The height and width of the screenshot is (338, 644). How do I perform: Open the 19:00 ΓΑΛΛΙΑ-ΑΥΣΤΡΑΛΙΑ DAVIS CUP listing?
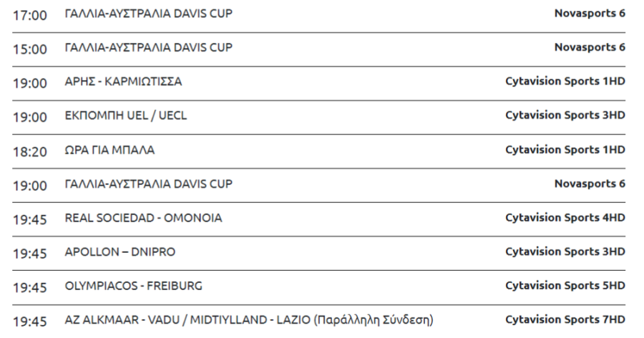pos(148,184)
